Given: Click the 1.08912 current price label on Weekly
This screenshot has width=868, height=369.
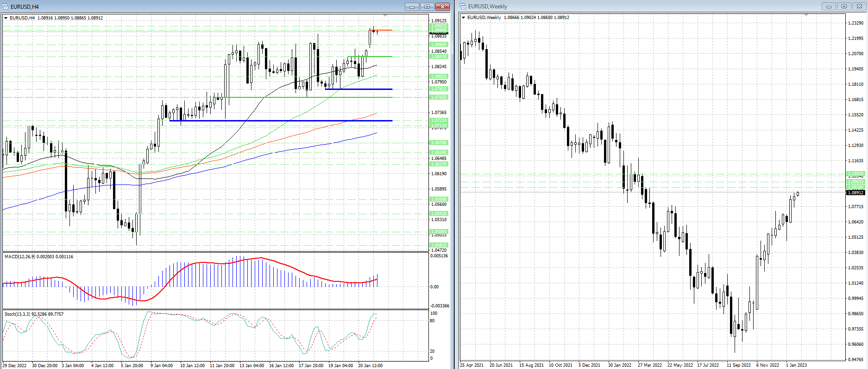Looking at the screenshot, I should click(x=855, y=192).
